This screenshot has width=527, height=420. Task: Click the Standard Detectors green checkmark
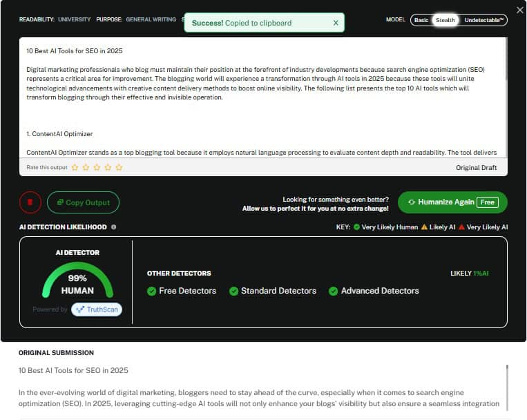233,291
